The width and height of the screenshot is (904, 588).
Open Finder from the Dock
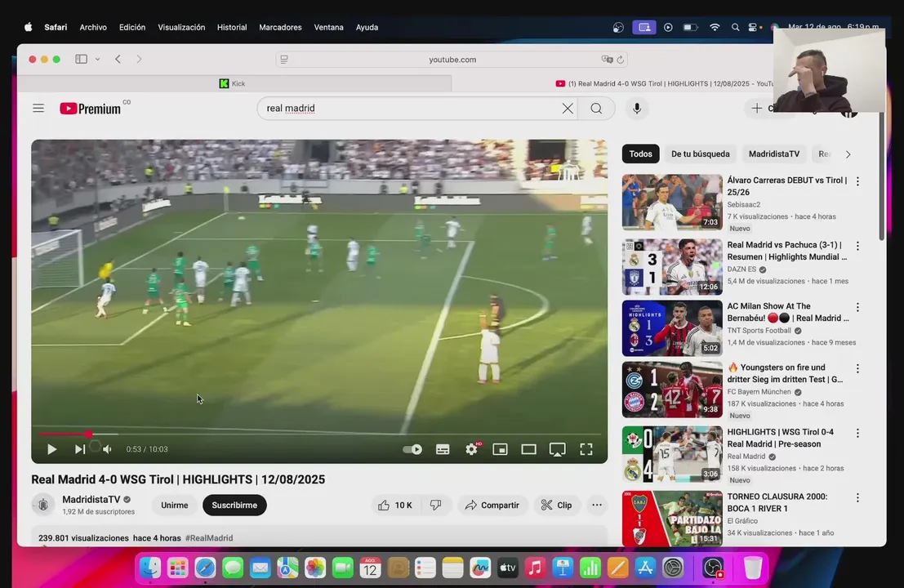tap(150, 568)
